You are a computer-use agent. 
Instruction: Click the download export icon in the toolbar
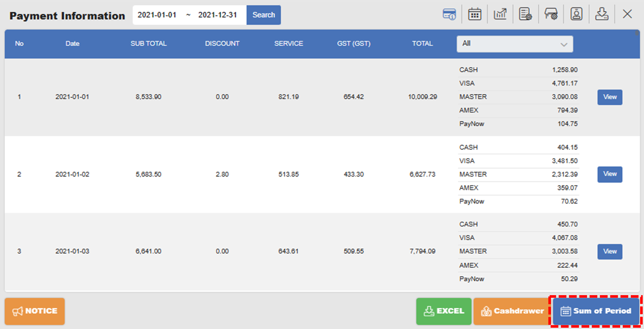pos(602,14)
